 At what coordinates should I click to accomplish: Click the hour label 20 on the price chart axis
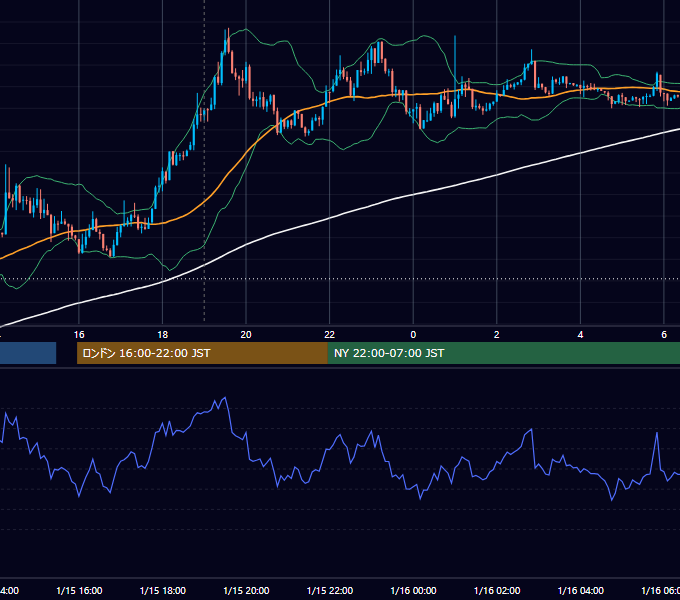click(x=246, y=335)
